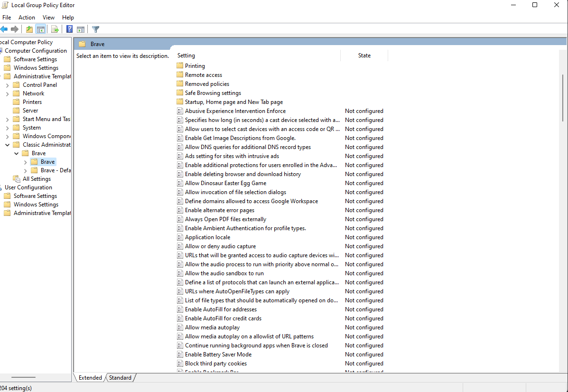Expand the Control Panel tree node

point(7,85)
